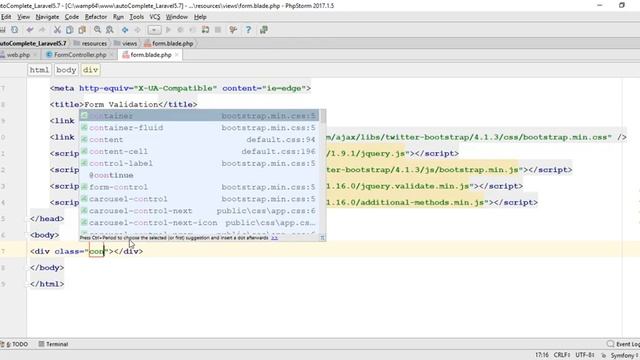Screen dimensions: 640x360
Task: Click inside the class attribute value
Action: pyautogui.click(x=97, y=251)
